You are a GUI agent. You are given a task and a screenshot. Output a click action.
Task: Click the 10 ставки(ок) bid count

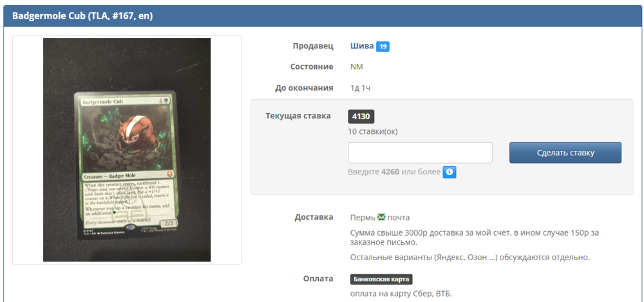tap(373, 132)
